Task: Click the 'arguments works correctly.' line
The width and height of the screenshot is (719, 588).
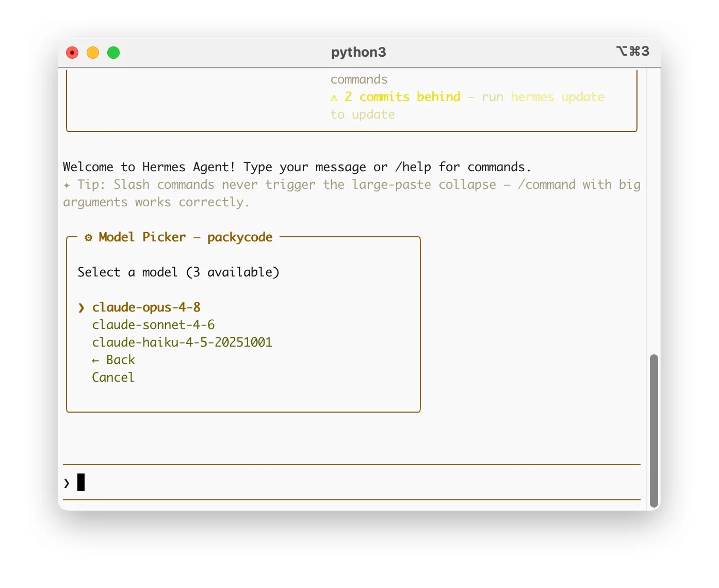Action: (156, 202)
